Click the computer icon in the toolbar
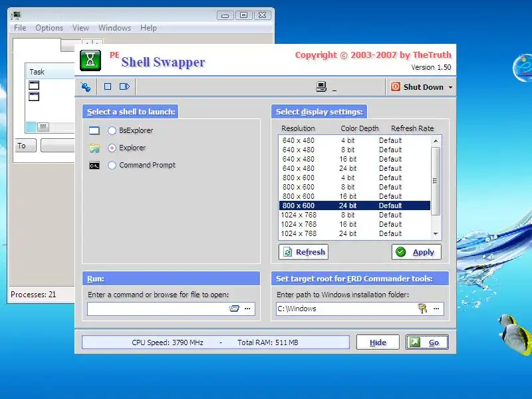The width and height of the screenshot is (532, 399). [x=321, y=86]
